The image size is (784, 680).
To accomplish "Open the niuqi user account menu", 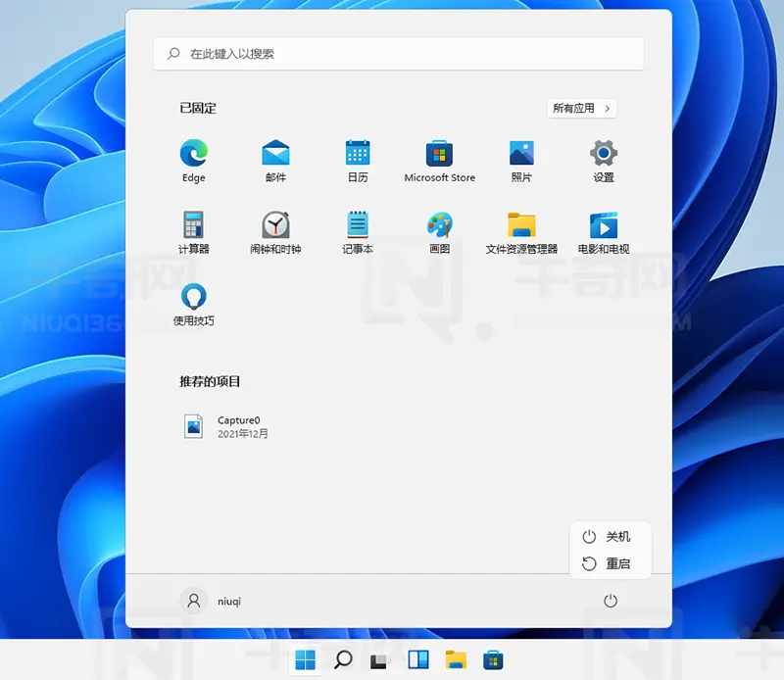I will pos(211,601).
